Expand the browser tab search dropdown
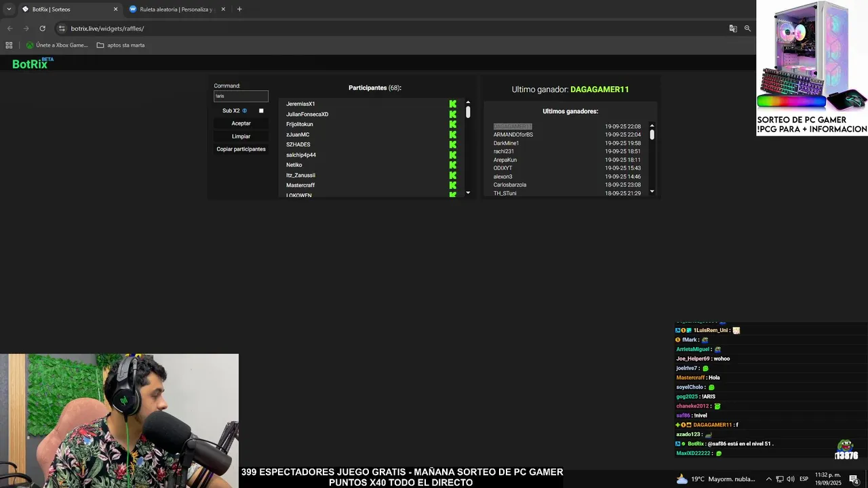The height and width of the screenshot is (488, 868). point(9,9)
